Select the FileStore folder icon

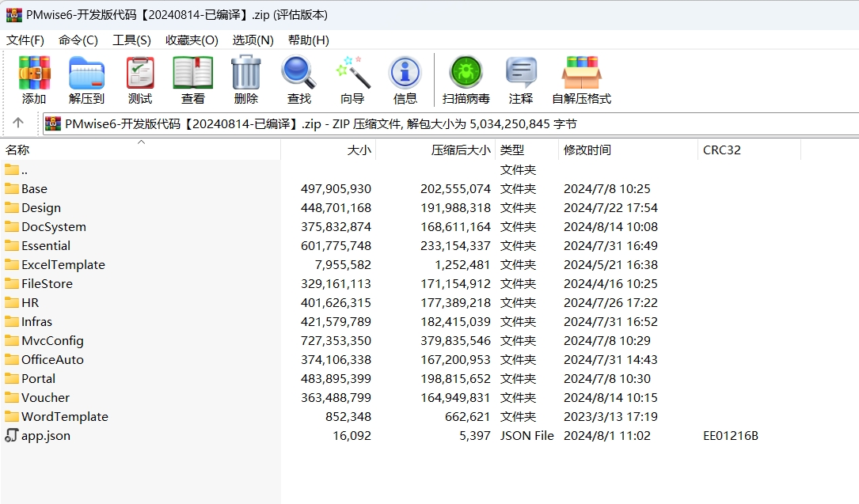12,283
